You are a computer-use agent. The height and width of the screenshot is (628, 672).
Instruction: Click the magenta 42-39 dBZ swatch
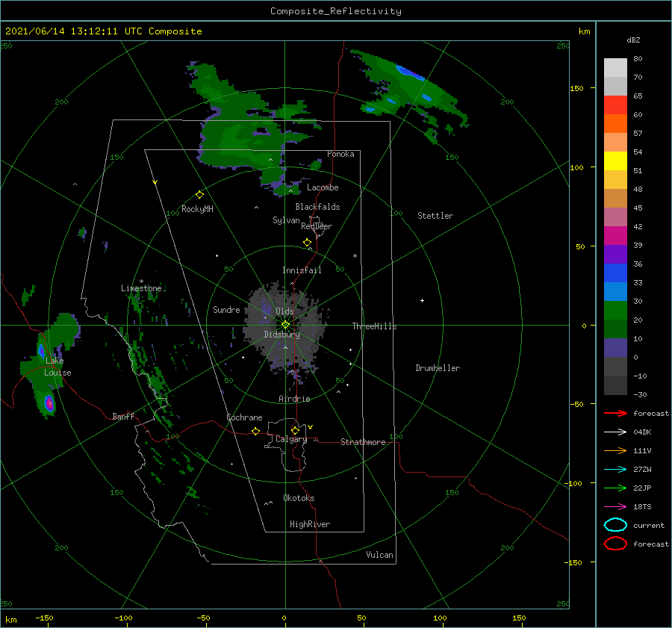click(615, 236)
